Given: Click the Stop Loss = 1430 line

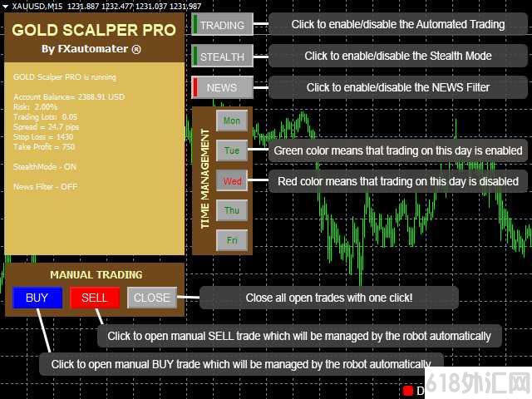Looking at the screenshot, I should (x=43, y=136).
